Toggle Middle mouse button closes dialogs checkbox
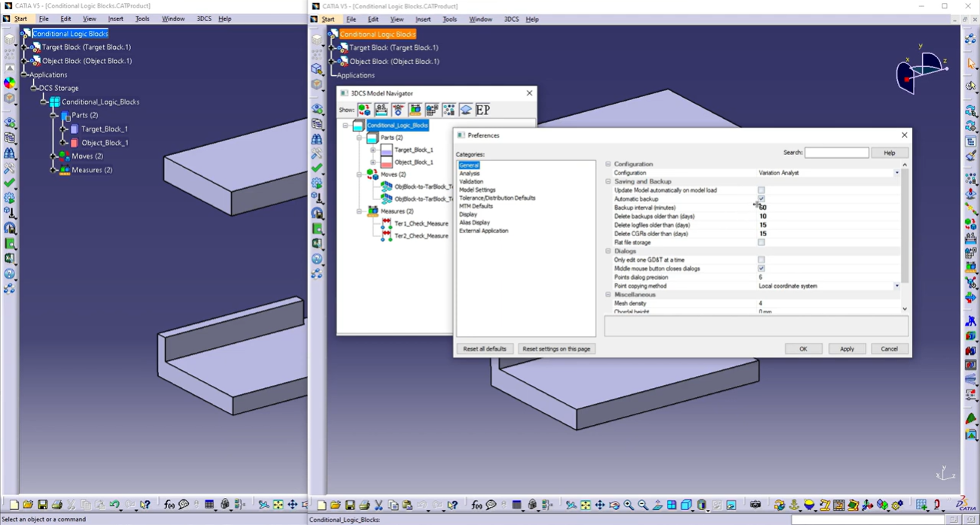The width and height of the screenshot is (980, 525). 761,269
